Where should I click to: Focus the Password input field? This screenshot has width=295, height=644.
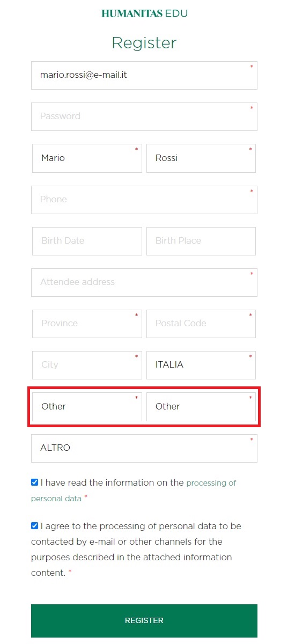coord(144,116)
